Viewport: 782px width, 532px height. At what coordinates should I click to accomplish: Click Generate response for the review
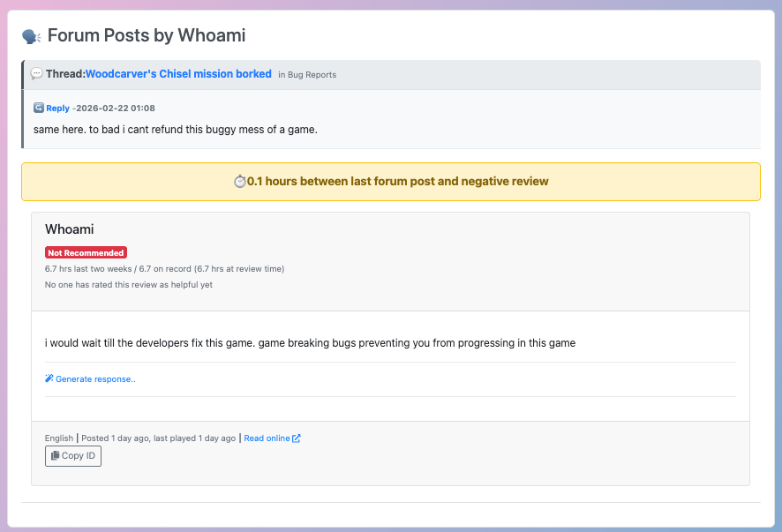click(x=95, y=379)
